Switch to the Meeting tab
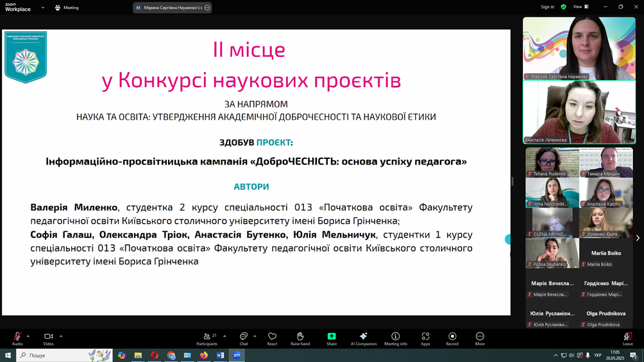 [67, 8]
